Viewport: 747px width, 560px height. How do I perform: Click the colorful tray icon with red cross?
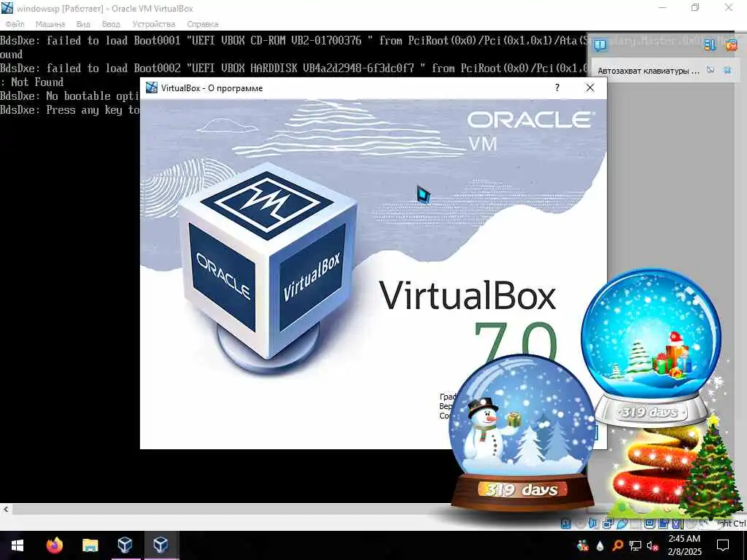583,545
